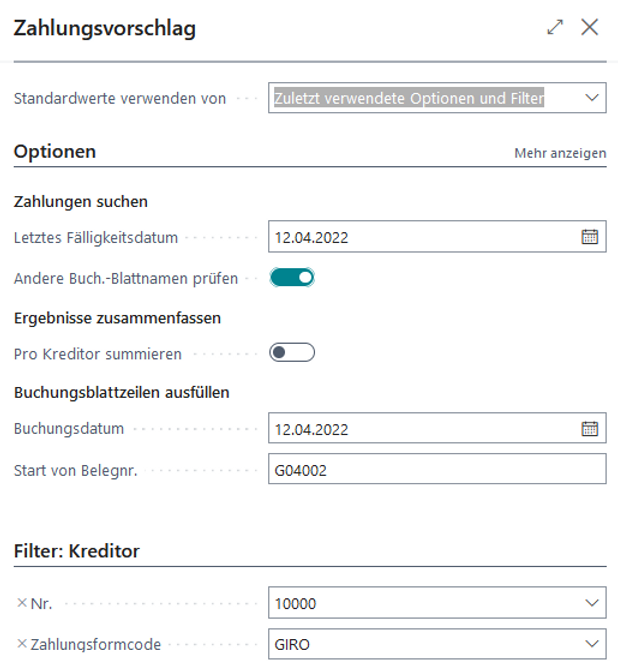Click the Nr. filter value field
The image size is (618, 665).
point(420,603)
